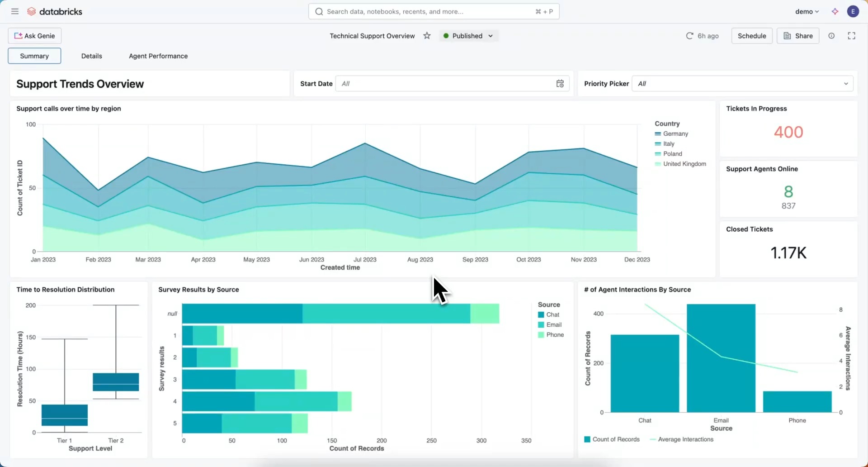
Task: Click Survey Results by Source chart title
Action: [198, 290]
